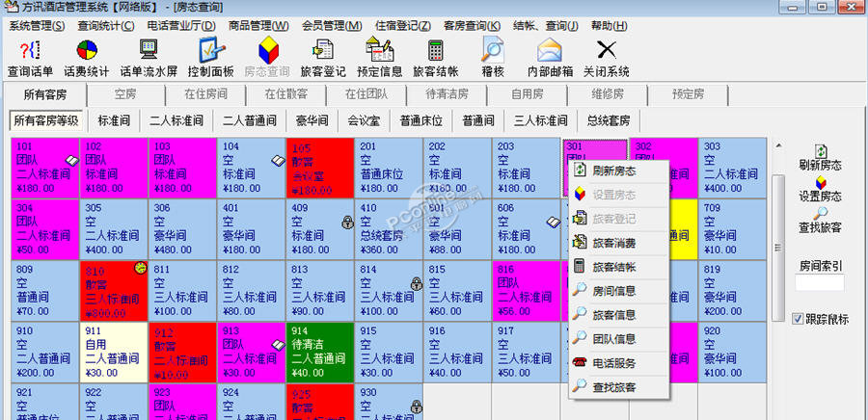Click the clock icon on room 810
Image resolution: width=868 pixels, height=420 pixels.
(x=141, y=268)
